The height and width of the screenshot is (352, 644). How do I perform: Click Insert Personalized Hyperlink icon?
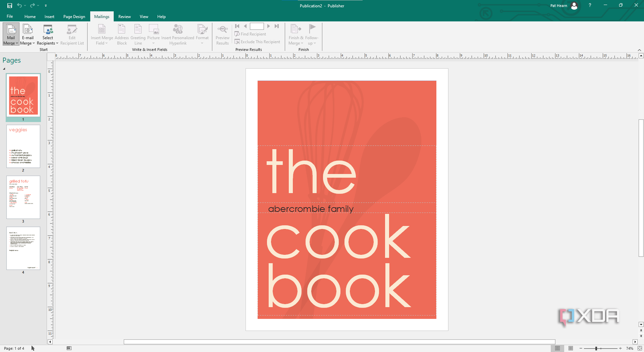[178, 30]
